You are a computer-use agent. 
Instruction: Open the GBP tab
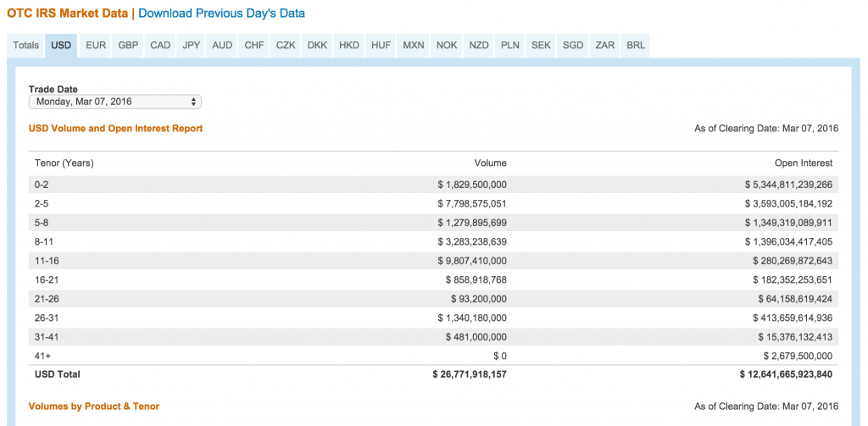pos(128,45)
